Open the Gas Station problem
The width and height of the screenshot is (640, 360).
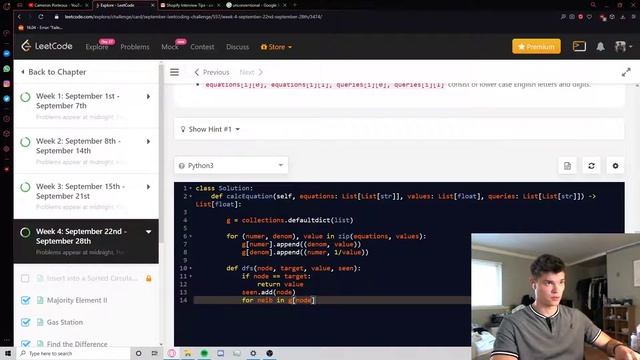tap(65, 322)
